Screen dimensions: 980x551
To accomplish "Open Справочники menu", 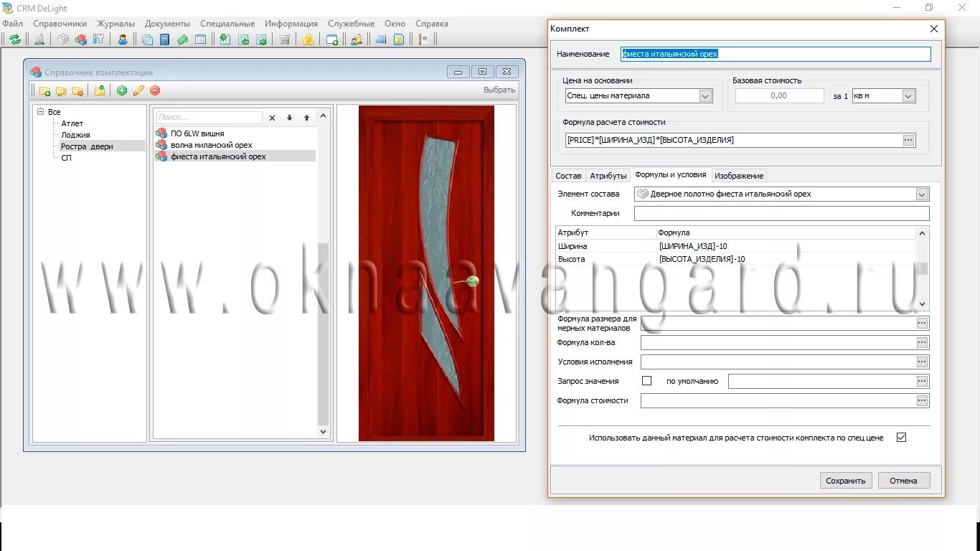I will [60, 24].
